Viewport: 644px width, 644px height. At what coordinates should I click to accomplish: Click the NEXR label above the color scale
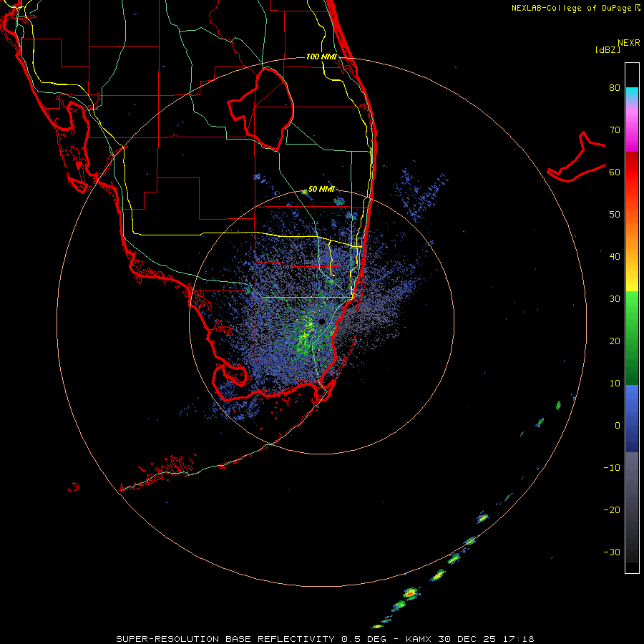tap(629, 43)
